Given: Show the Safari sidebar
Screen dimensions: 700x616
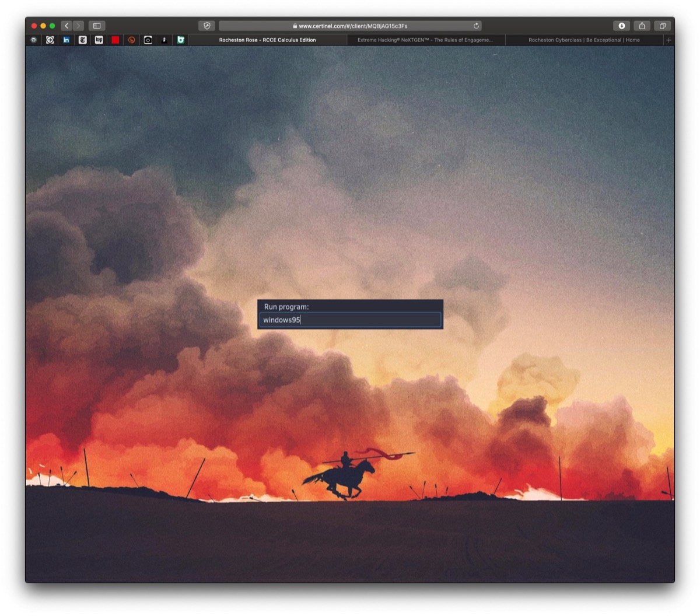Looking at the screenshot, I should click(97, 26).
